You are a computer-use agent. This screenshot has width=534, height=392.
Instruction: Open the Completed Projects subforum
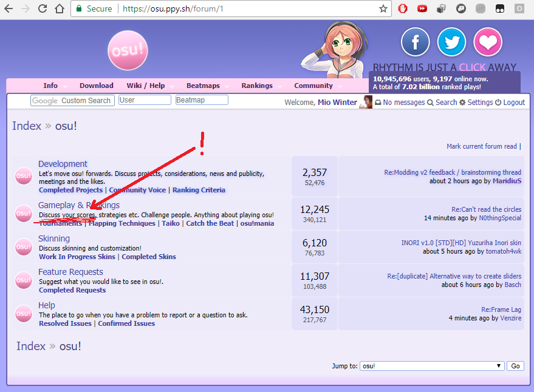pyautogui.click(x=70, y=190)
